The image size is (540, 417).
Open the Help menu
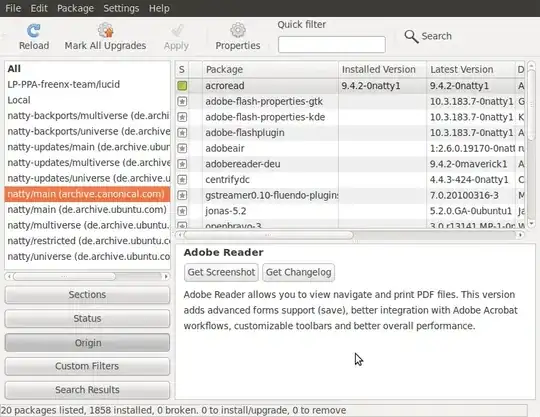pyautogui.click(x=159, y=8)
